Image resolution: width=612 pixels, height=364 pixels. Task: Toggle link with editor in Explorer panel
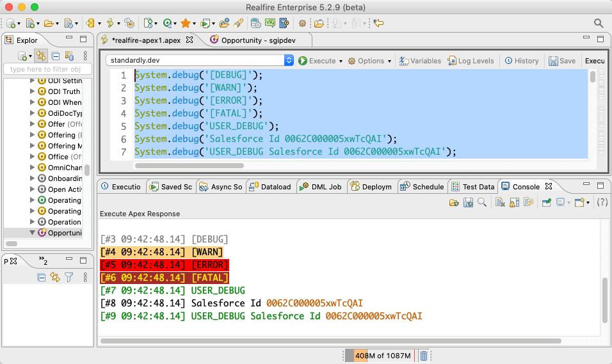(x=40, y=56)
